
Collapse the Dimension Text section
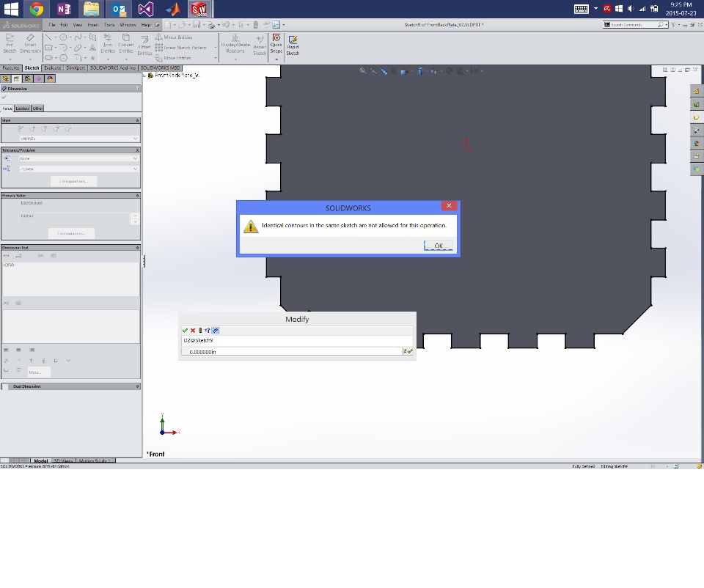137,248
